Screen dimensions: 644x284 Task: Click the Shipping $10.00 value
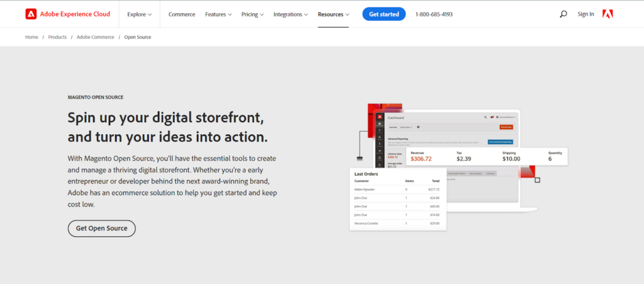pos(511,159)
